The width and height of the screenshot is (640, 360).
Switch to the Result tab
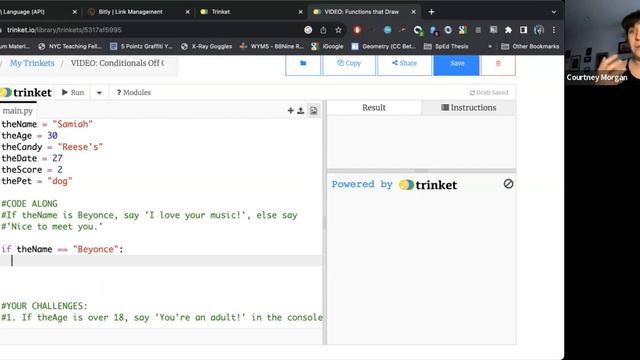[374, 108]
